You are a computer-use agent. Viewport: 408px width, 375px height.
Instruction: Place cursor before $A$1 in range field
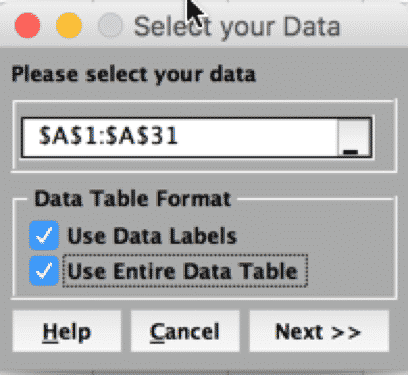tap(38, 136)
